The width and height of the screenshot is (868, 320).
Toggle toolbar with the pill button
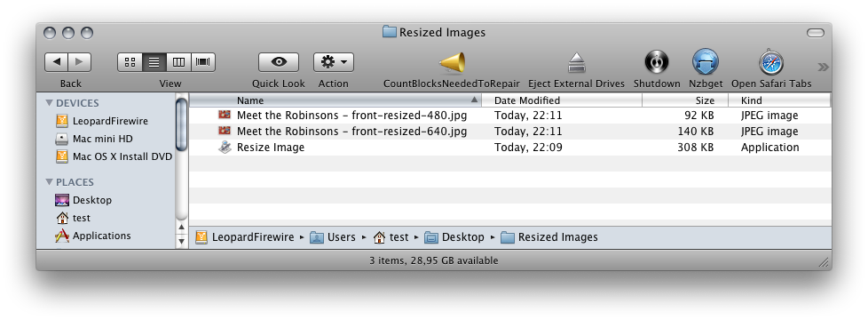pos(816,33)
